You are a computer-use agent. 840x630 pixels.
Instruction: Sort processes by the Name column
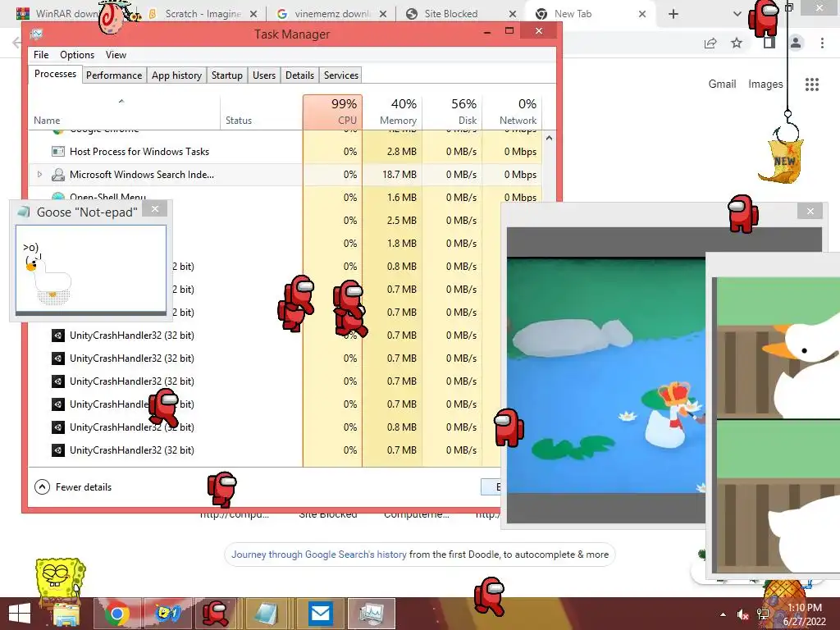click(124, 112)
